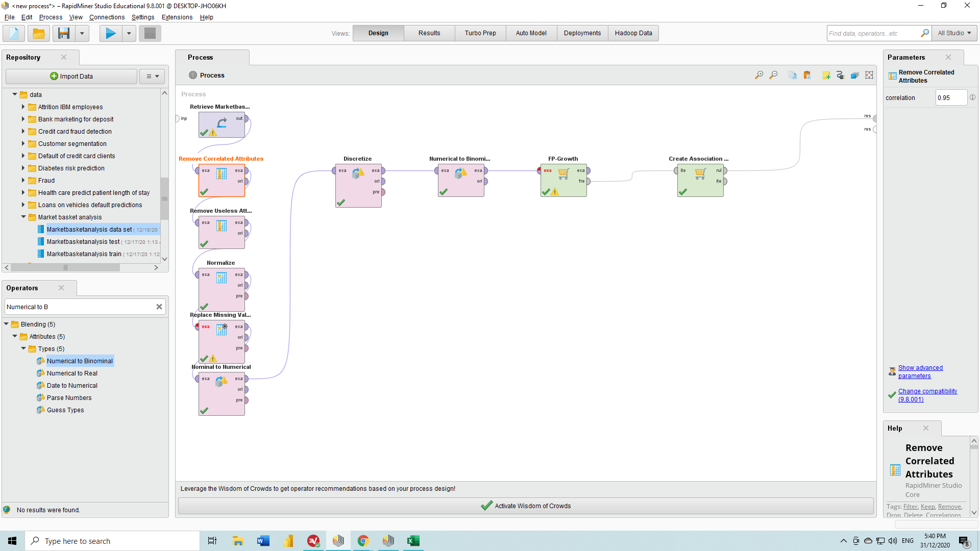Open Excel from the taskbar
The height and width of the screenshot is (551, 980).
[413, 541]
